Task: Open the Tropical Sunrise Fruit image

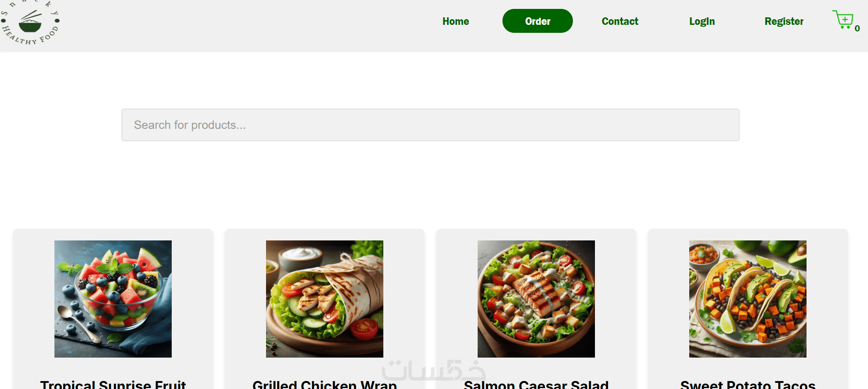Action: (x=113, y=299)
